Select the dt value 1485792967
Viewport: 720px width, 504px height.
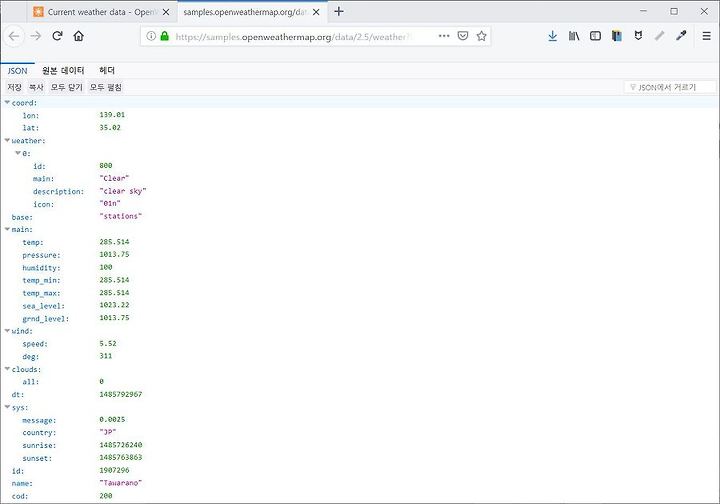pos(121,394)
